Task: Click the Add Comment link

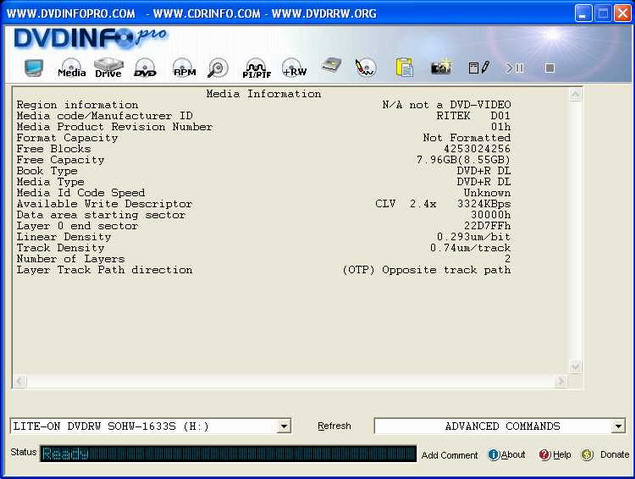Action: (x=449, y=455)
